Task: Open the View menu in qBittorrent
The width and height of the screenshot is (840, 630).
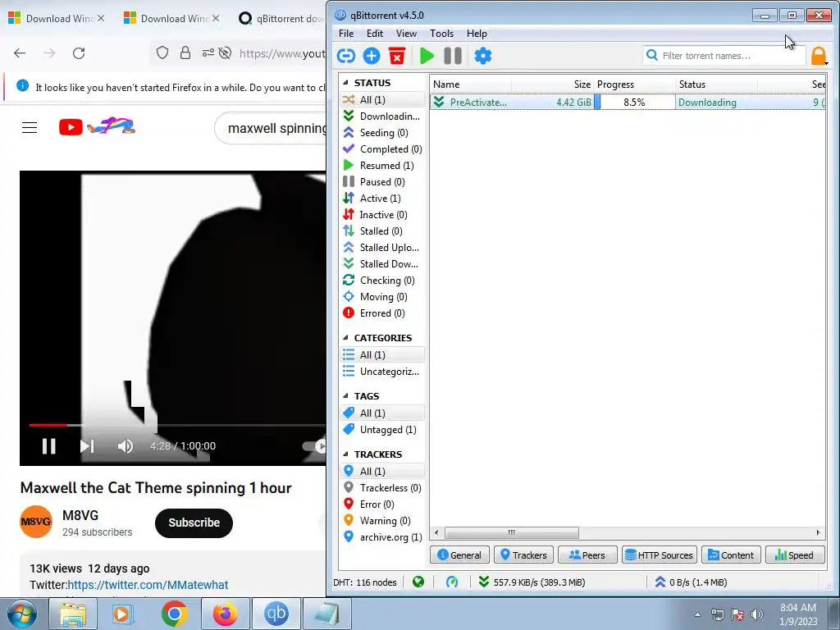Action: 406,33
